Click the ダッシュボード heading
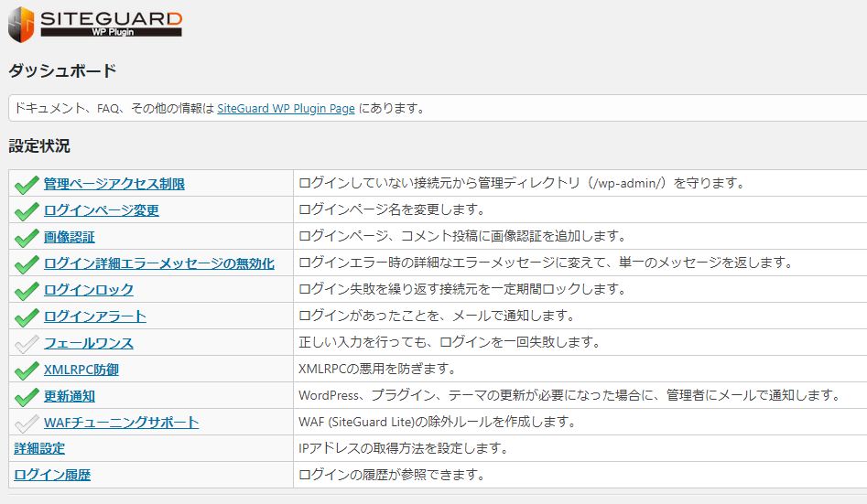This screenshot has width=867, height=504. (x=62, y=70)
